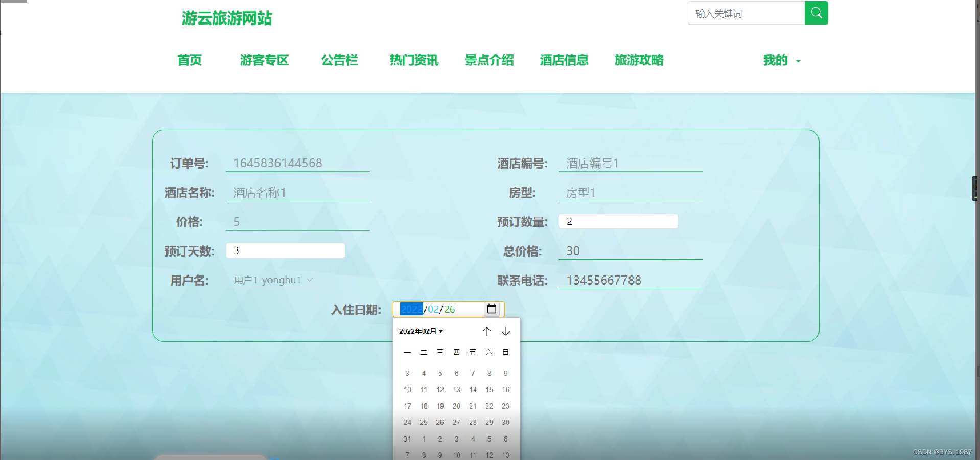This screenshot has width=980, height=460.
Task: Click the 联系电话 label
Action: [x=522, y=281]
